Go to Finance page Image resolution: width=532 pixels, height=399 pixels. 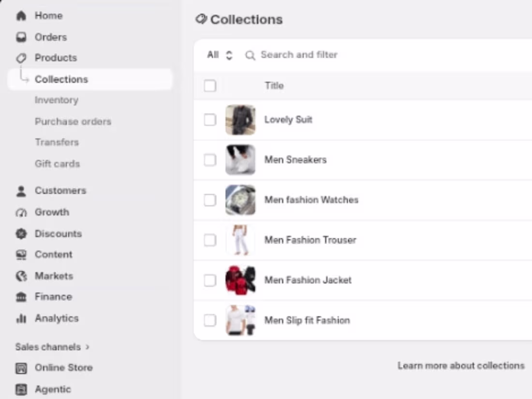54,297
